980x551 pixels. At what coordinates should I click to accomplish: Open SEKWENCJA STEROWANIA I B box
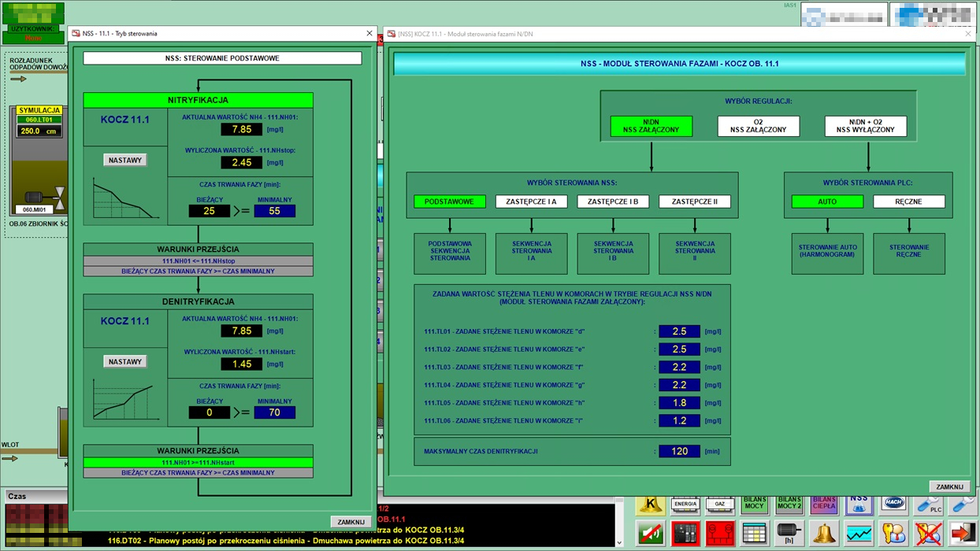(613, 253)
